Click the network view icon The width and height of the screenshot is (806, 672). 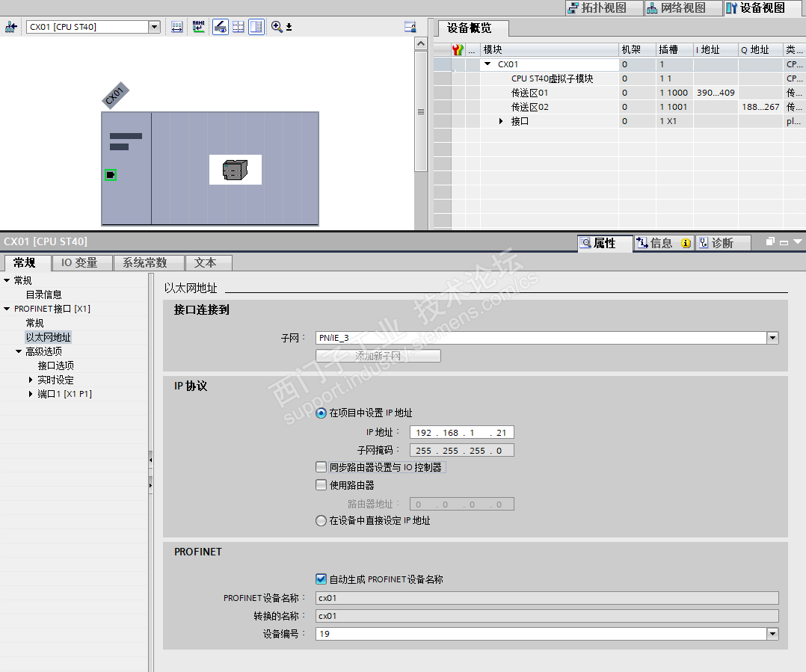652,7
